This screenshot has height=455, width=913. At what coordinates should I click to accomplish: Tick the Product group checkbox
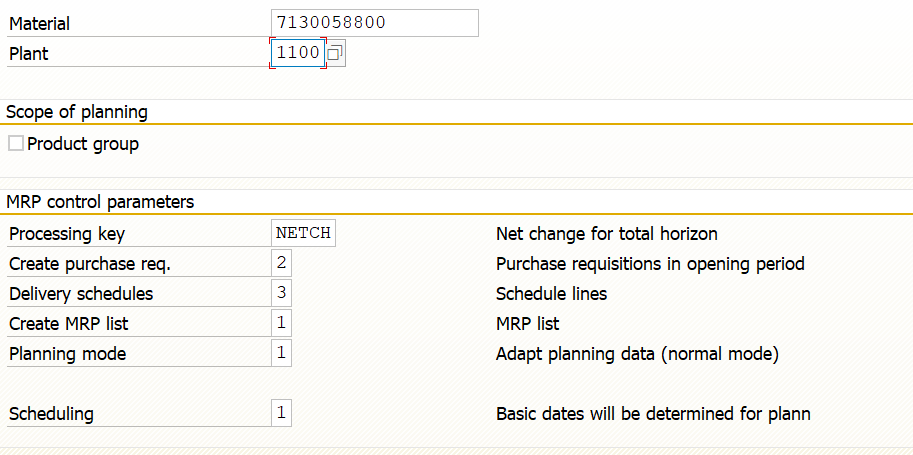point(16,143)
